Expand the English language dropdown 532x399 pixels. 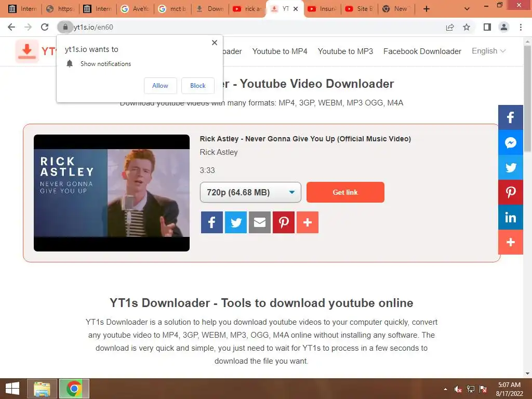488,51
